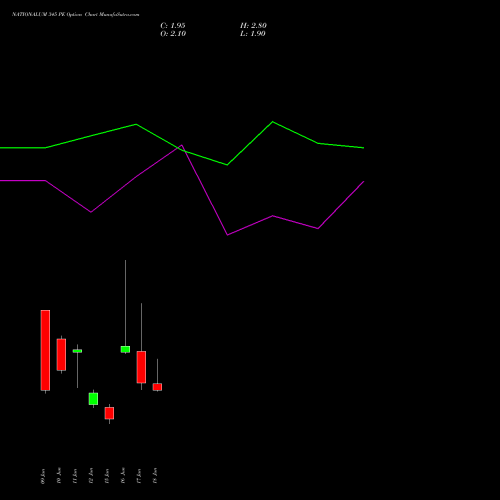Image resolution: width=500 pixels, height=500 pixels.
Task: Click the '10 Jan' date axis label
Action: (x=59, y=476)
